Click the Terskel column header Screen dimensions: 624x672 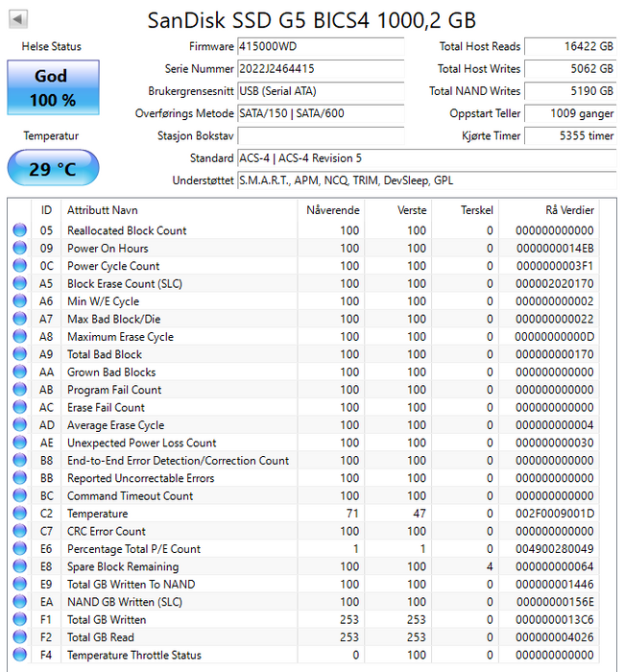tap(476, 210)
